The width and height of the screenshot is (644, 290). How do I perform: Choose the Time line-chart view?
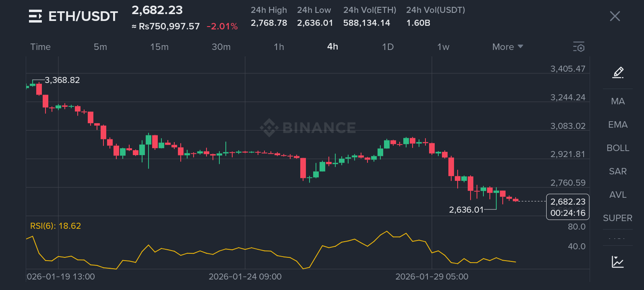click(40, 47)
